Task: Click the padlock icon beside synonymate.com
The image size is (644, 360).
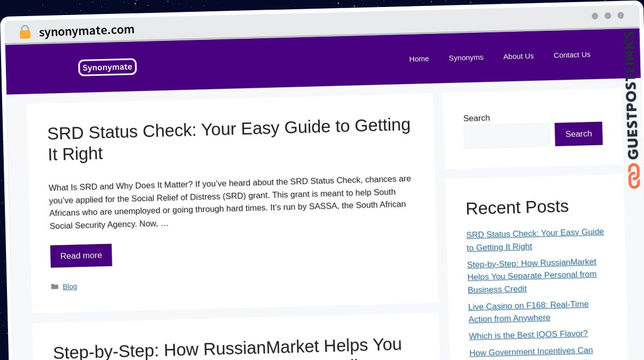Action: click(x=25, y=32)
